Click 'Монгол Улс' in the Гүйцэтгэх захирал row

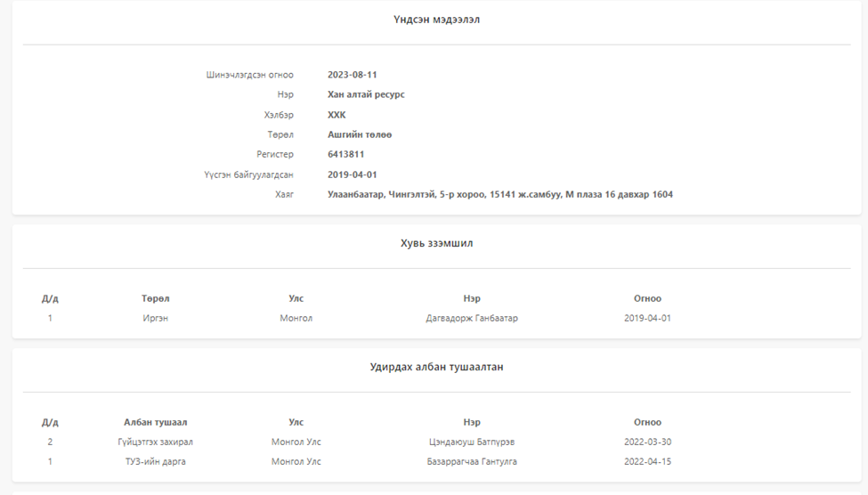(296, 442)
